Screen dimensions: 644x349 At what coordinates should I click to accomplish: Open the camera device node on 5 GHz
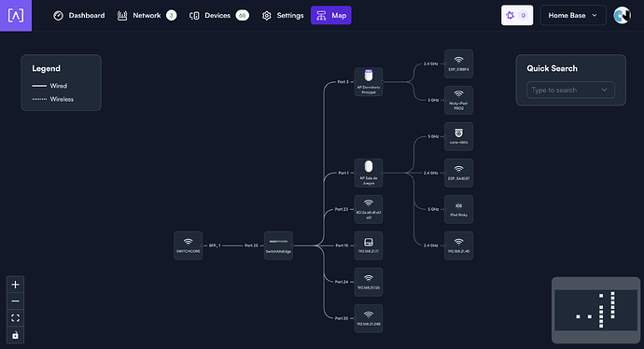click(x=459, y=137)
